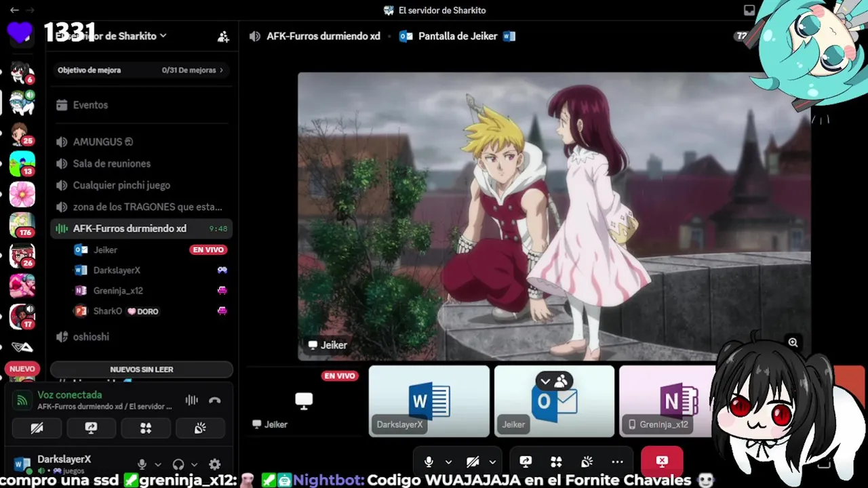This screenshot has width=868, height=488.
Task: Mute microphone in the bottom call bar
Action: (x=429, y=462)
